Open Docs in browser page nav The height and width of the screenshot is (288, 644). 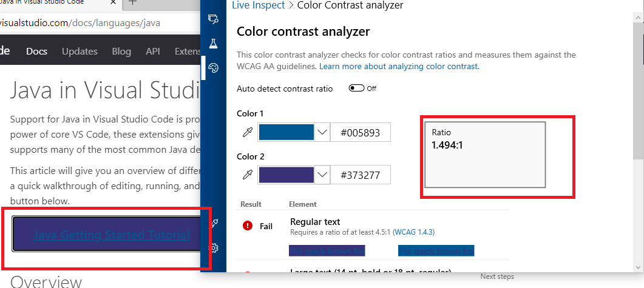tap(36, 52)
